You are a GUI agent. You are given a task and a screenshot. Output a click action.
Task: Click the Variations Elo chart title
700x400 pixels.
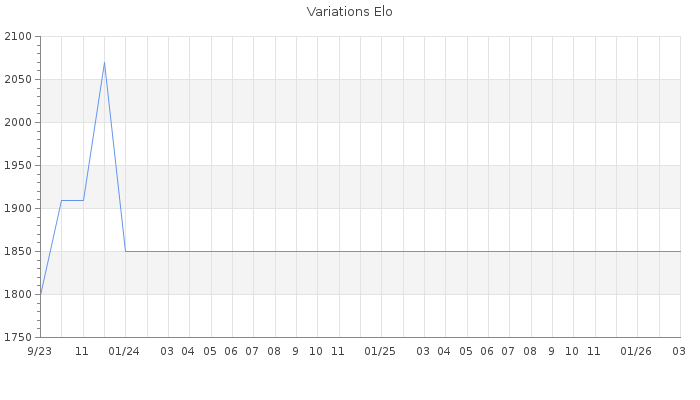point(349,12)
